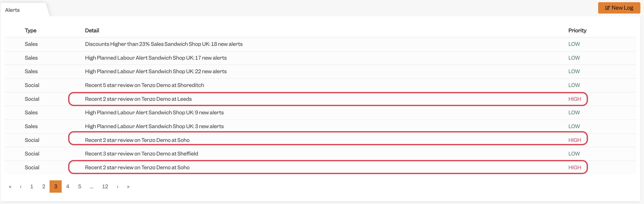This screenshot has height=204, width=644.
Task: Open High Planned Labour 22 new alerts row
Action: [x=320, y=72]
